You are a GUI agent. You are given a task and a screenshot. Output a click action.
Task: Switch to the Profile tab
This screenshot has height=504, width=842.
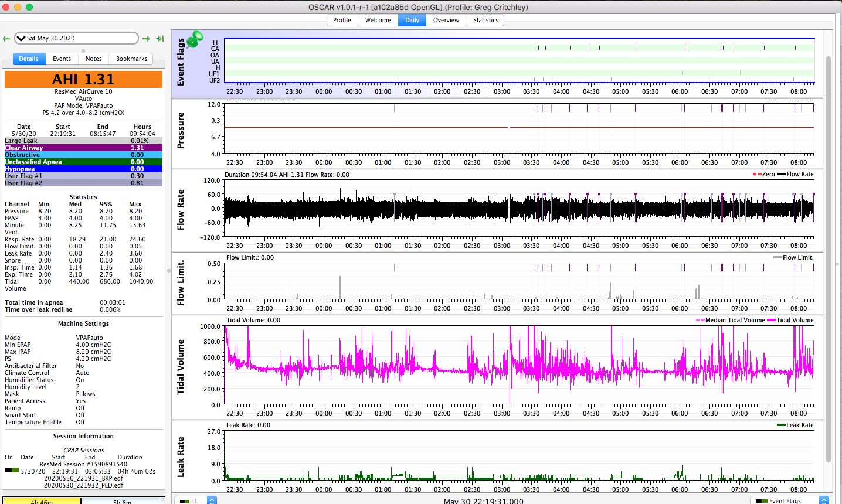tap(342, 20)
